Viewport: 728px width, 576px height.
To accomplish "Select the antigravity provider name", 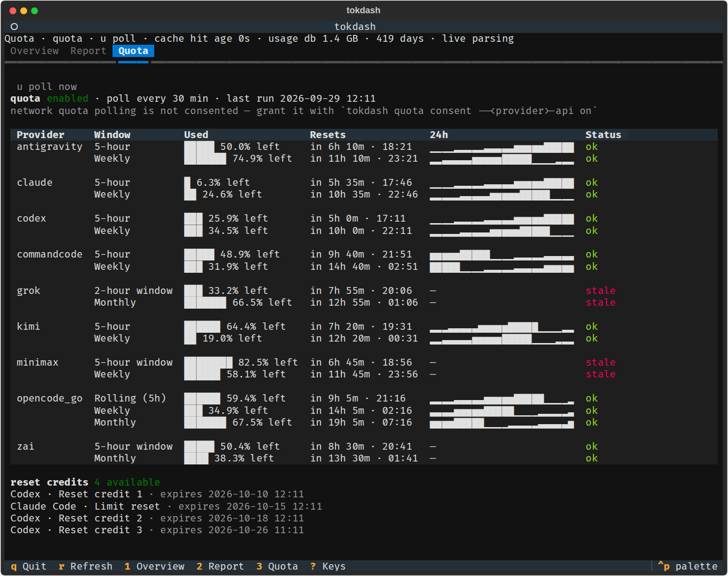I will pos(49,146).
